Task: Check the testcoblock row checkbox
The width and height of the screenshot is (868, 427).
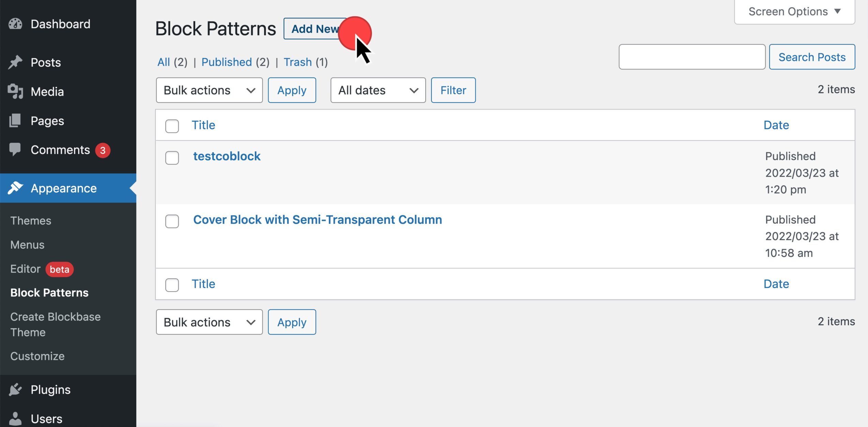Action: [172, 158]
